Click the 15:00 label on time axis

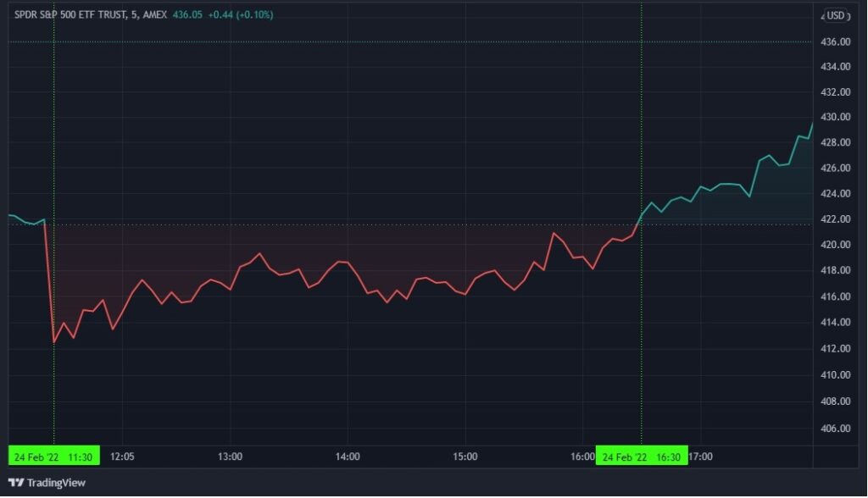click(465, 456)
